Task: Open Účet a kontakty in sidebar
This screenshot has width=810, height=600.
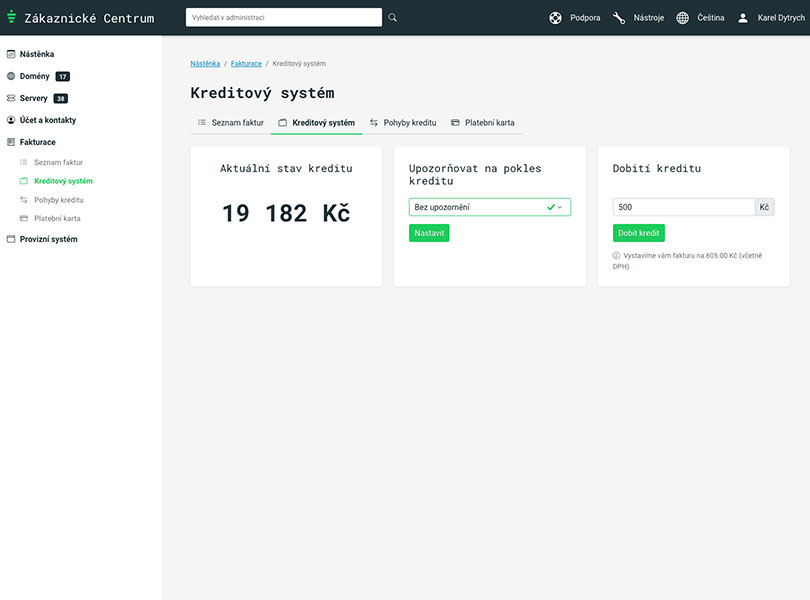Action: [x=48, y=120]
